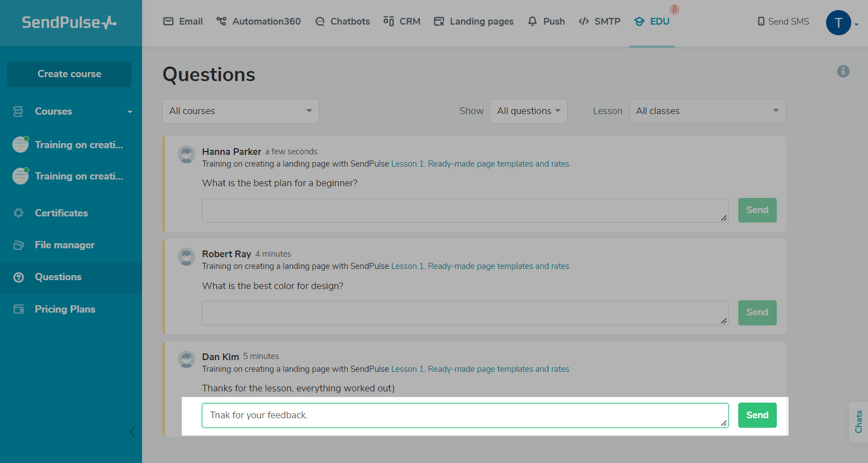The image size is (868, 463).
Task: Open lesson link in Robert Ray's question
Action: (x=480, y=266)
